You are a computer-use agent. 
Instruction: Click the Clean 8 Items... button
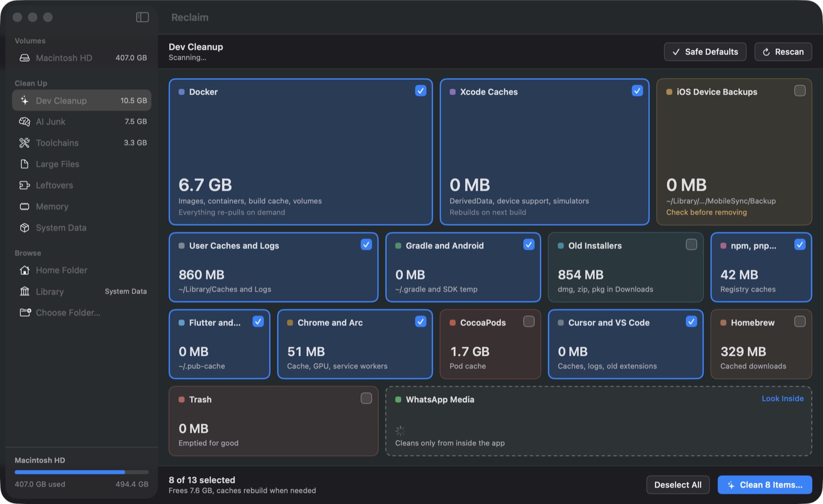pyautogui.click(x=765, y=485)
